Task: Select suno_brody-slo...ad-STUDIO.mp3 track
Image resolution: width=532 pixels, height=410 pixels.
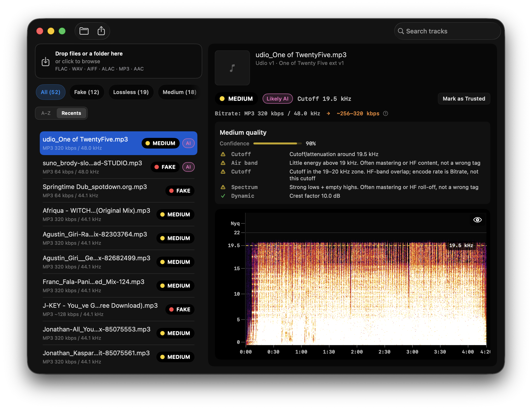Action: pyautogui.click(x=118, y=167)
